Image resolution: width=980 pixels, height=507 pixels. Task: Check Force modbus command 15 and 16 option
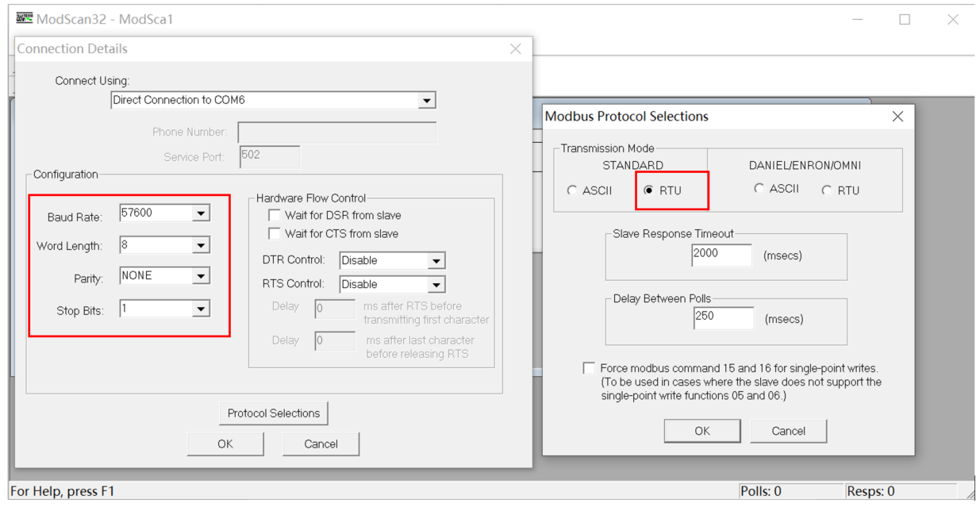[588, 368]
